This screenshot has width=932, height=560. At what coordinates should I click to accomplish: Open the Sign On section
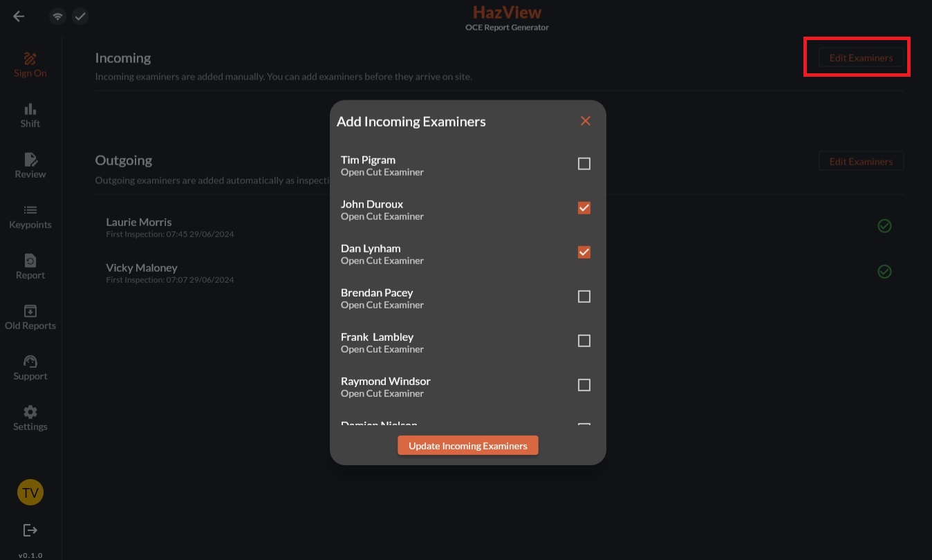[30, 65]
